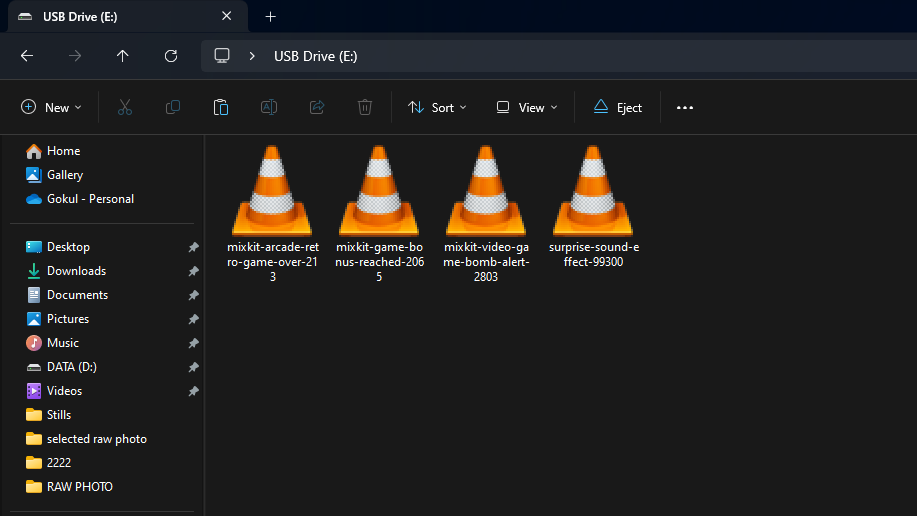
Task: Click the pin icon next to Downloads
Action: pyautogui.click(x=193, y=271)
